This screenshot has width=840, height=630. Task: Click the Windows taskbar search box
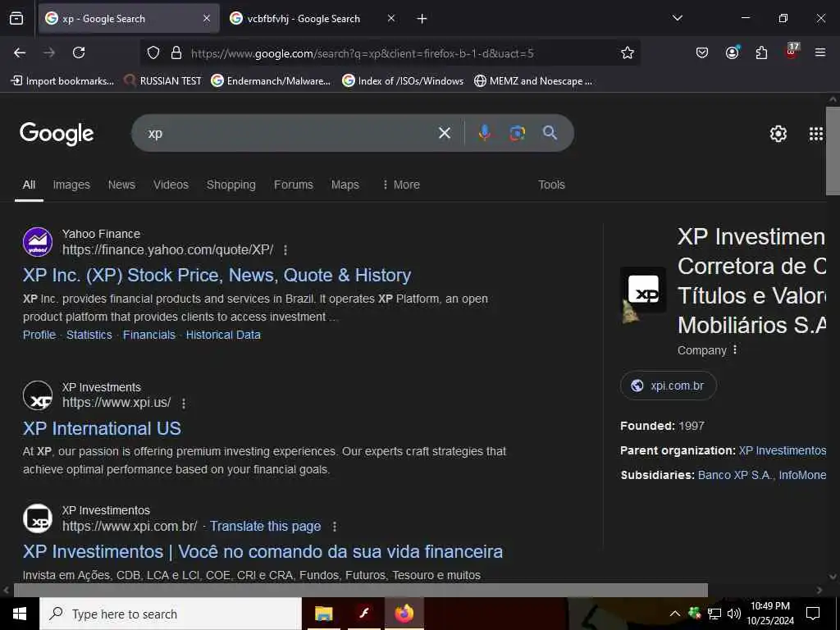171,614
